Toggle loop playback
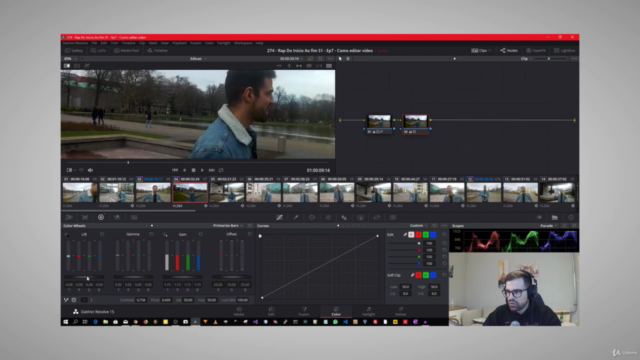The width and height of the screenshot is (640, 360). tap(221, 170)
